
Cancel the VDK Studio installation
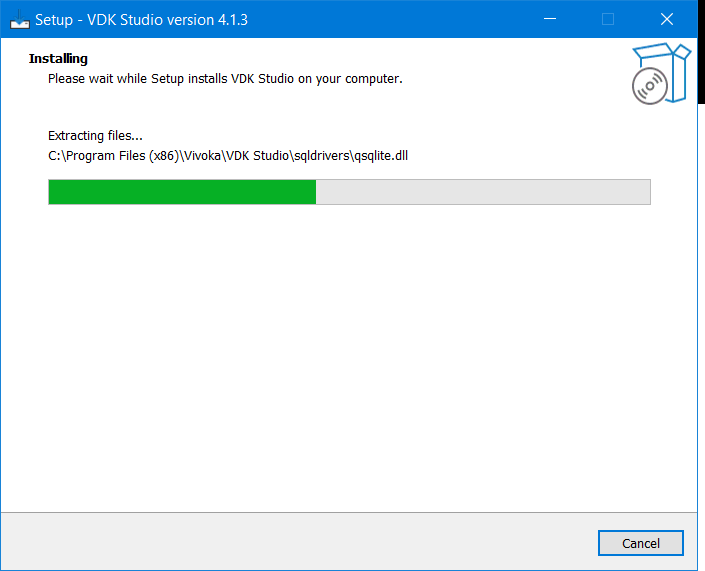click(x=641, y=543)
